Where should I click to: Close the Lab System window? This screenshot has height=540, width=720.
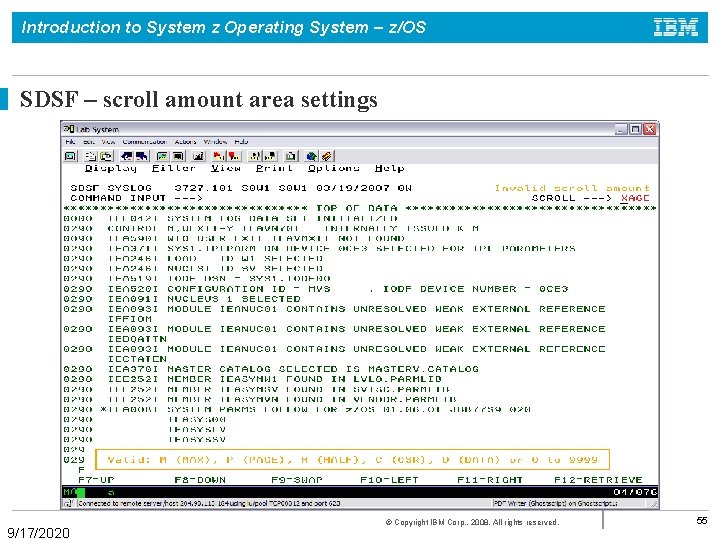coord(649,129)
